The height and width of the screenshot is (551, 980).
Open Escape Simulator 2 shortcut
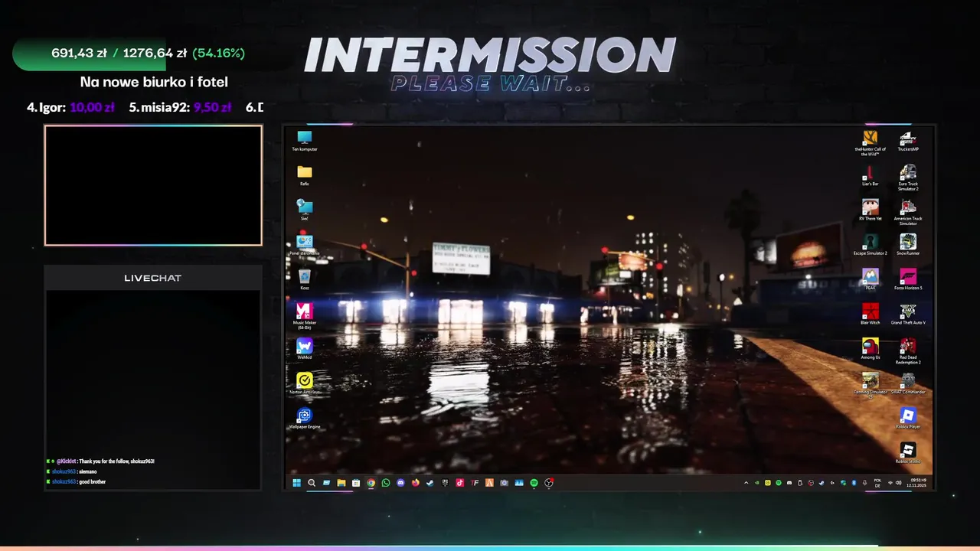(870, 245)
